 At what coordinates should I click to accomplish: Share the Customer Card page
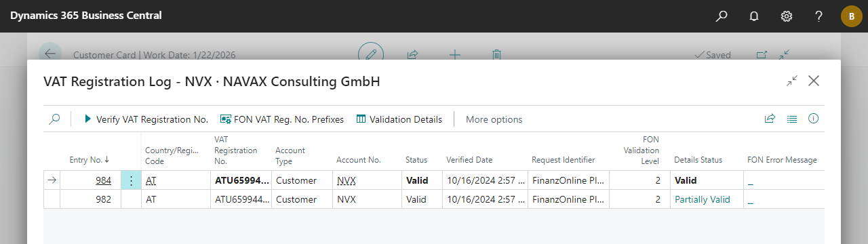click(412, 55)
